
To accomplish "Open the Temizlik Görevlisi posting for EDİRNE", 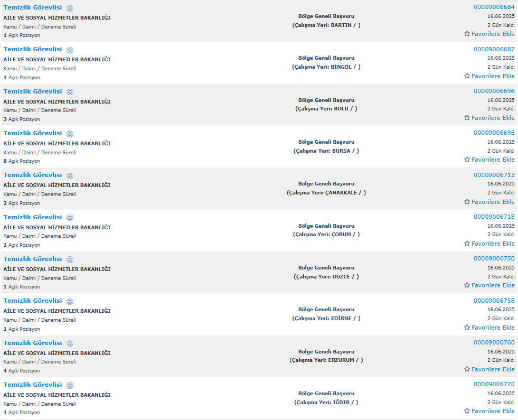I will tap(33, 301).
